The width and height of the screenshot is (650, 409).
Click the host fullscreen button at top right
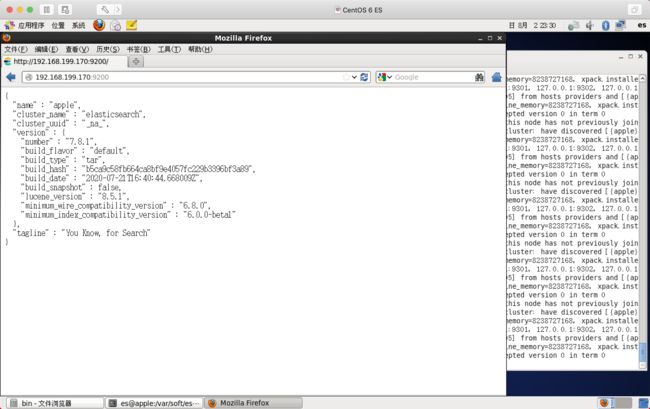coord(634,10)
